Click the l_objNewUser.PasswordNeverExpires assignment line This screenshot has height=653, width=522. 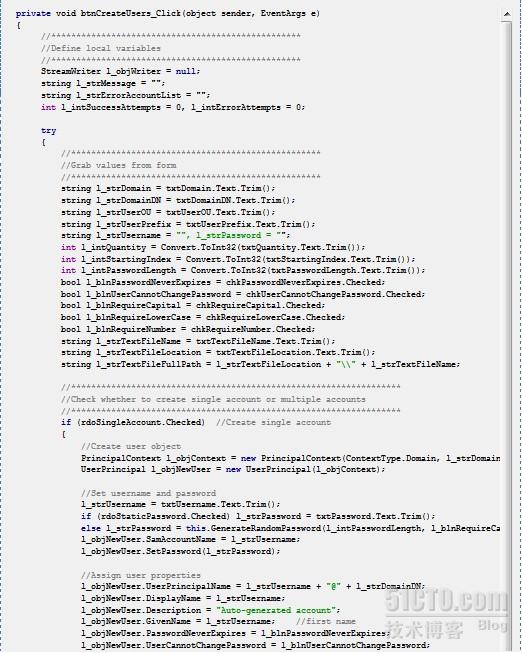tap(236, 633)
